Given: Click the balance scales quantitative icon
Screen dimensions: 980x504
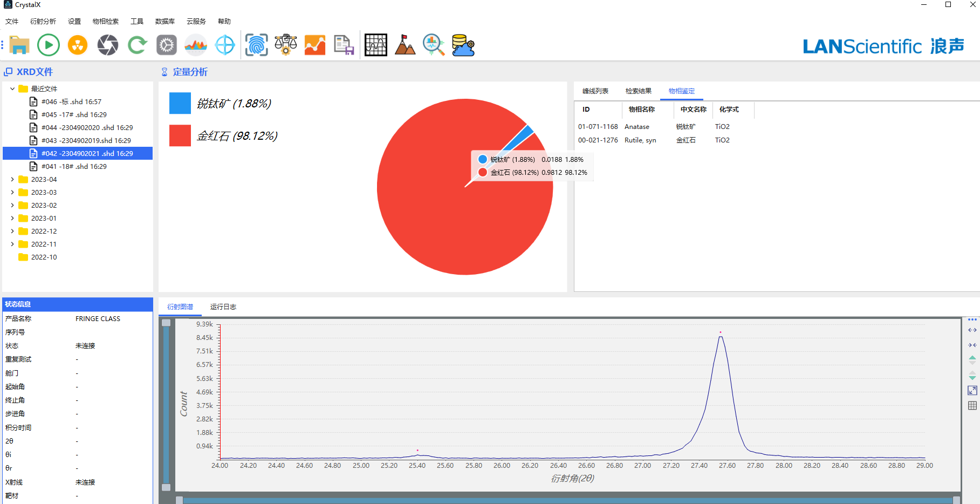Looking at the screenshot, I should (285, 45).
